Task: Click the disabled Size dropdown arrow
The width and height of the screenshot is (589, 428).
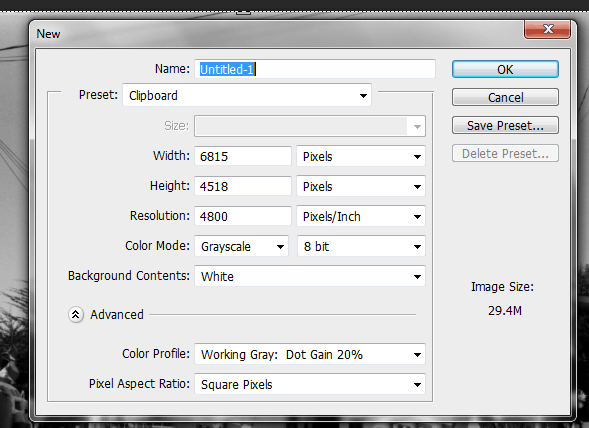Action: pos(417,126)
